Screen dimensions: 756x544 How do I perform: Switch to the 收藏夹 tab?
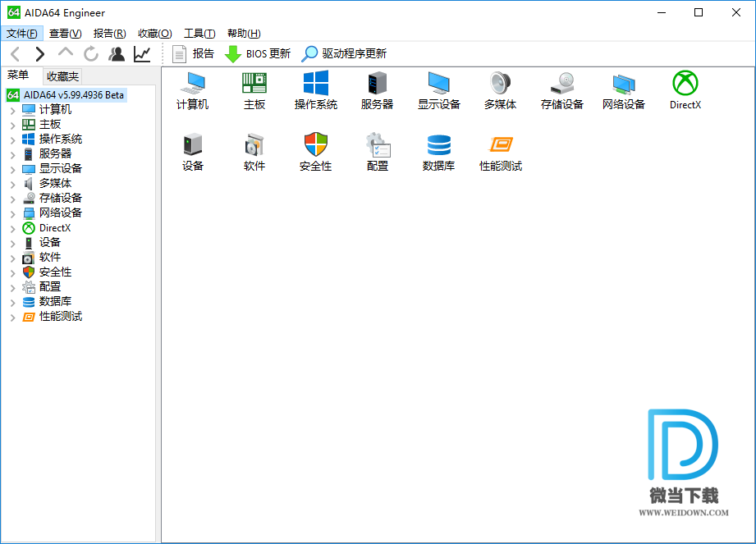coord(62,76)
